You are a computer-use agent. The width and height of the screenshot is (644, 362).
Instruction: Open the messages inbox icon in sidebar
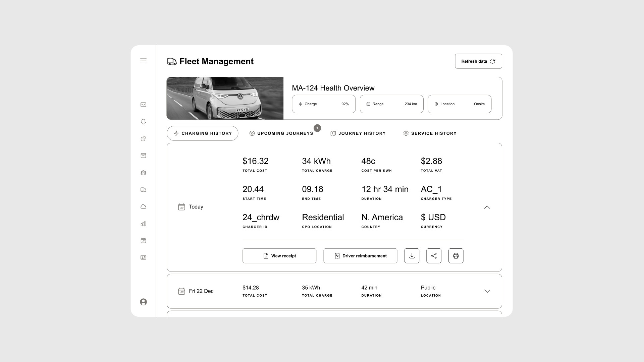pyautogui.click(x=144, y=105)
